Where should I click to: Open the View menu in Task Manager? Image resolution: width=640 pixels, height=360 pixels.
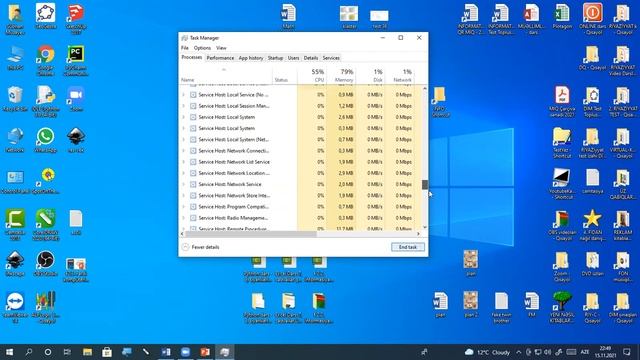pyautogui.click(x=221, y=48)
